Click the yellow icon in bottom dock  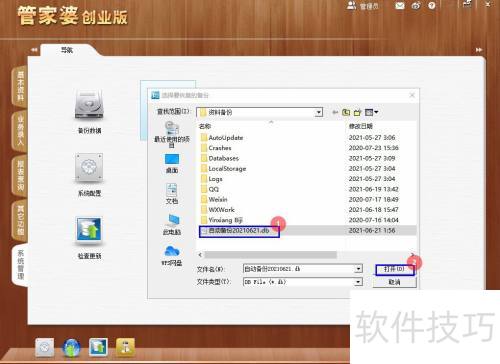125,347
